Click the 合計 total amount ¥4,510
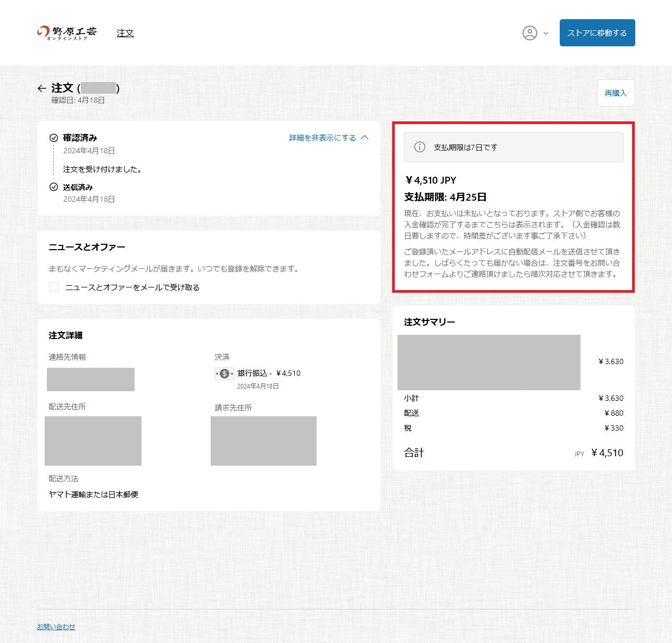The image size is (672, 643). click(607, 453)
